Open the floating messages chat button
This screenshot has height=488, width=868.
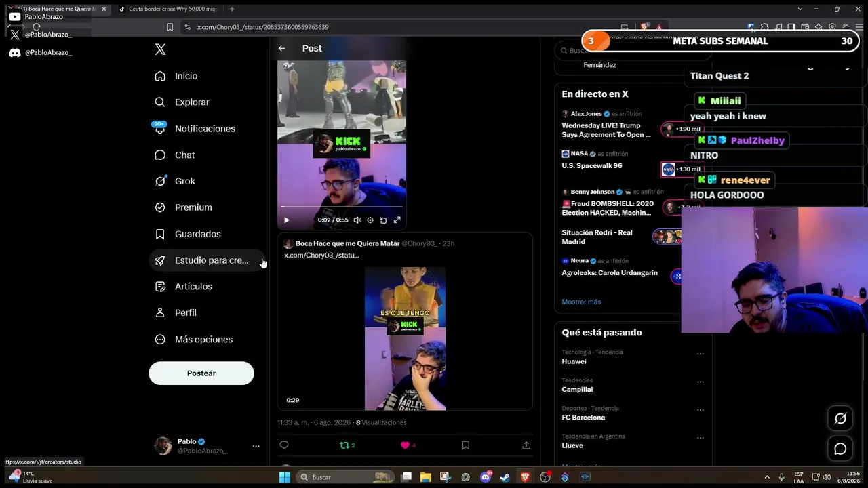point(840,449)
